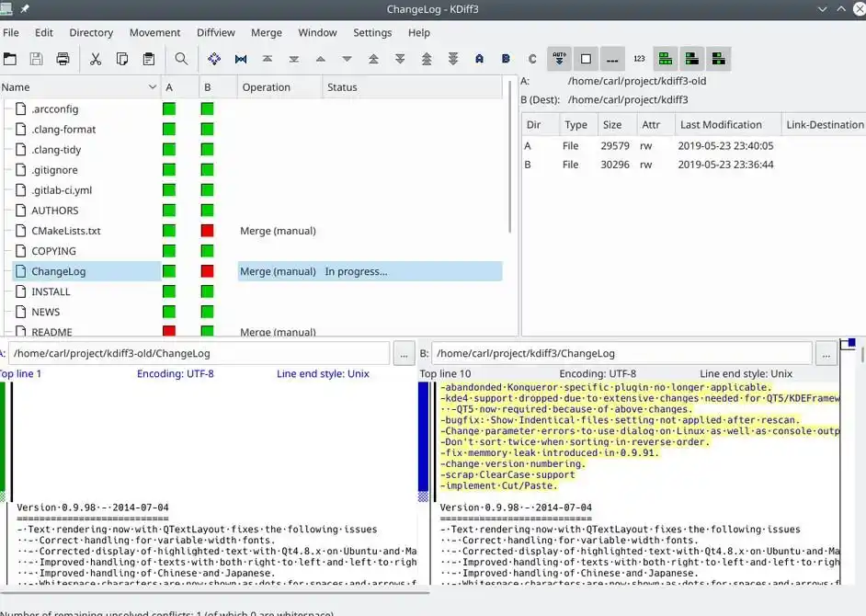Toggle third green-black layout button
Viewport: 866px width, 616px height.
point(719,59)
